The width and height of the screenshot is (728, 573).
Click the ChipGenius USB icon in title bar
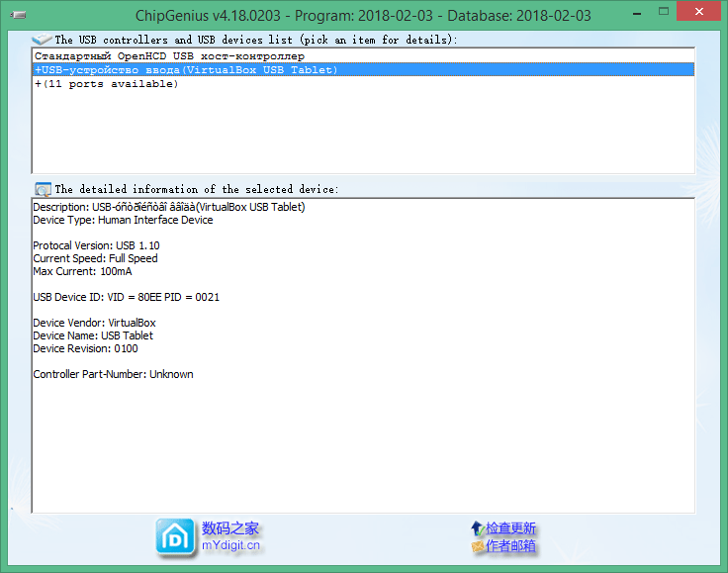pos(18,15)
